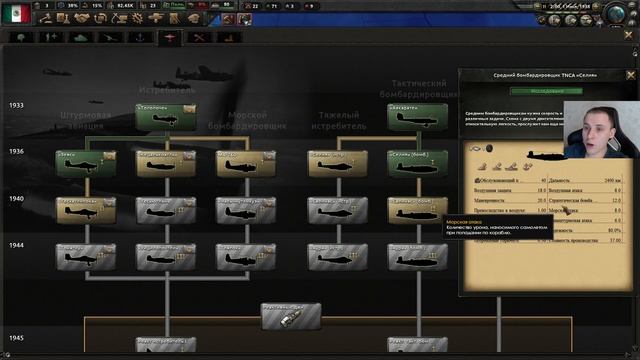640x360 pixels.
Task: Click the first mission icon in details panel
Action: click(x=482, y=166)
